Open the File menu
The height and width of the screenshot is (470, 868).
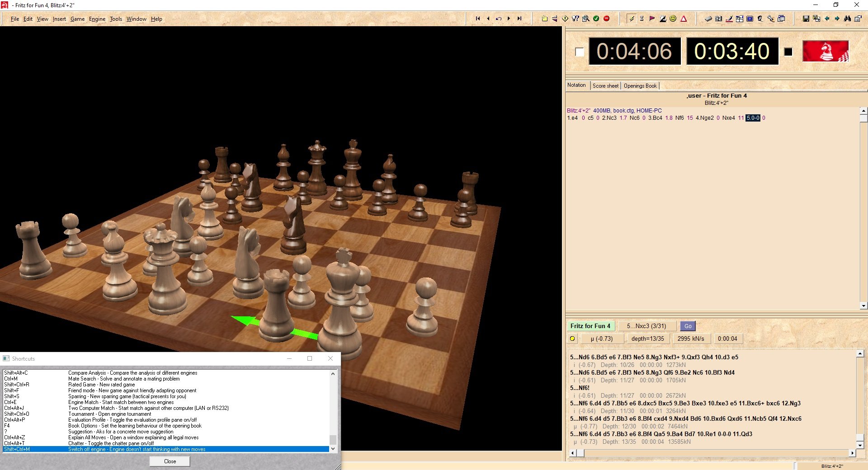15,19
